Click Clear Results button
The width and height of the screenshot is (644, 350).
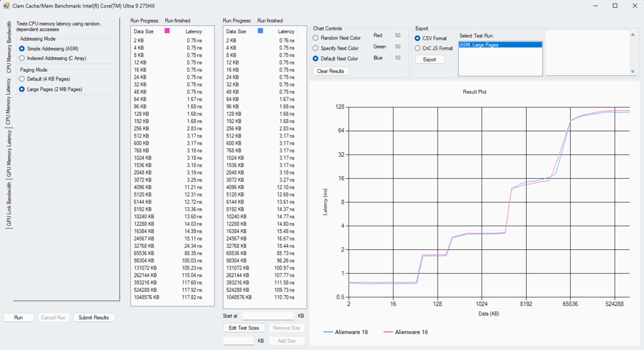(x=331, y=71)
